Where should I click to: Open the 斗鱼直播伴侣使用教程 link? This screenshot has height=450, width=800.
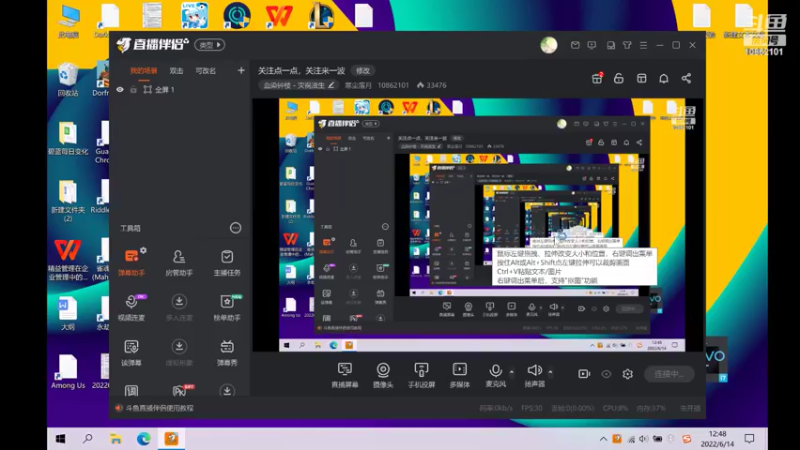point(160,408)
